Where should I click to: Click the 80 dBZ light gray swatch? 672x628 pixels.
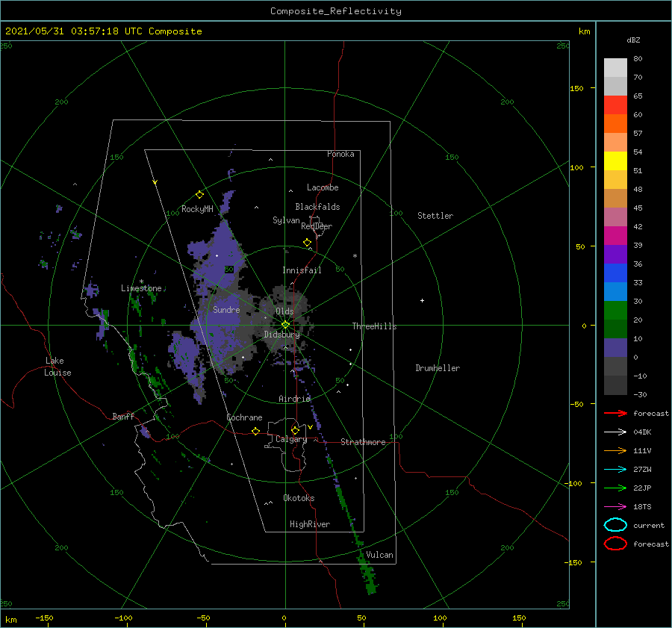615,67
